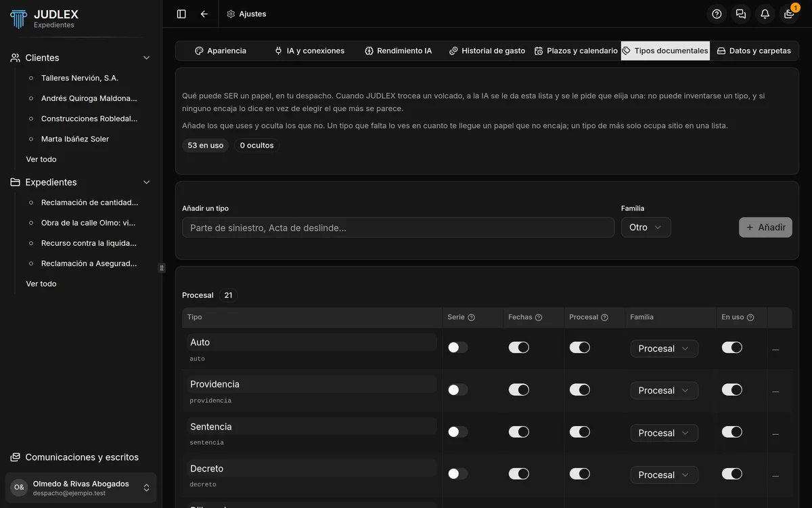Disable En uso for Auto
812x508 pixels.
(731, 347)
